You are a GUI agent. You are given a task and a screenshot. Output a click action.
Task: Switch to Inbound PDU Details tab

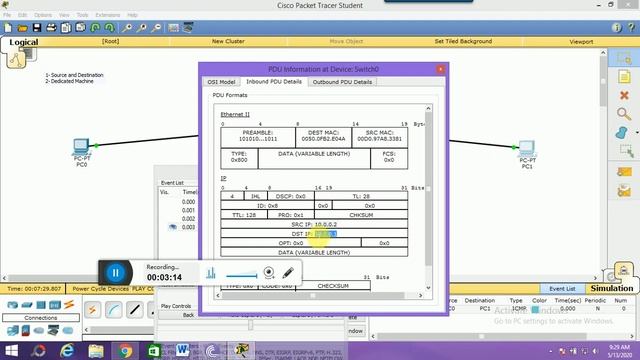(274, 82)
